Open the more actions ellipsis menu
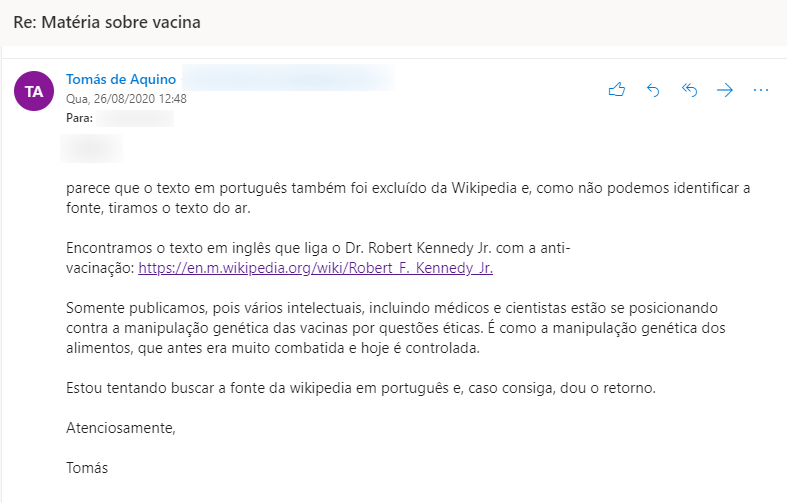787x503 pixels. [761, 90]
